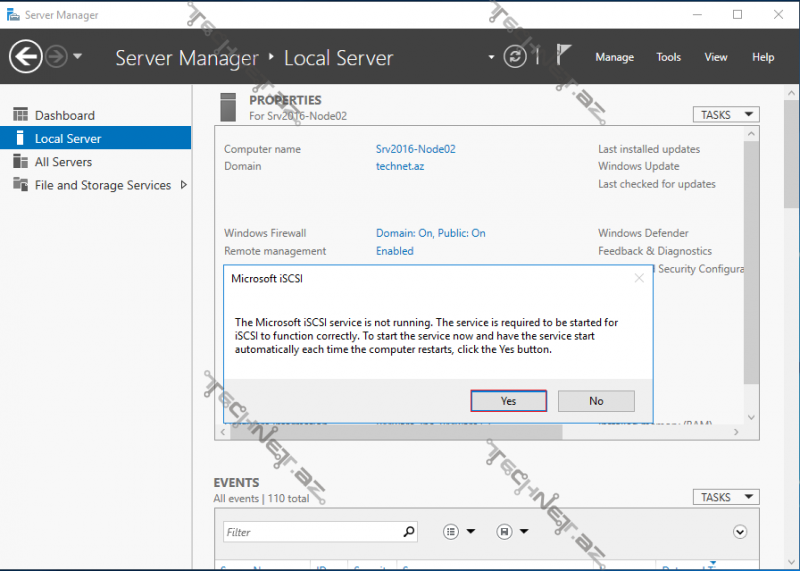
Task: Click the search magnifier in Filter box
Action: point(408,532)
